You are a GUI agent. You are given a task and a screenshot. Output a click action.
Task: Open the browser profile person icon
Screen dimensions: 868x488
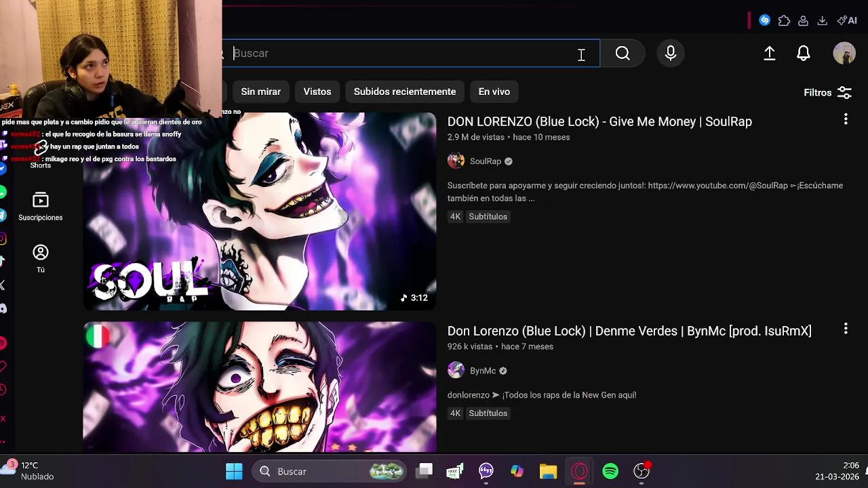click(803, 20)
